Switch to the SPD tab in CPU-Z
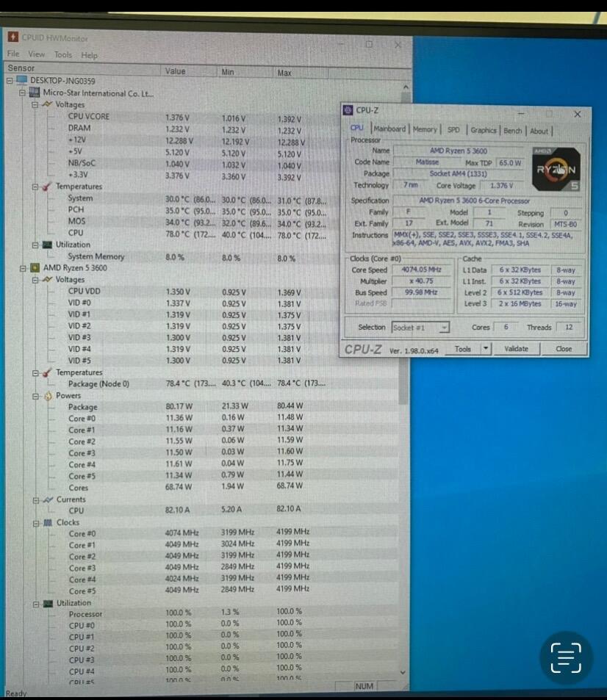 453,129
